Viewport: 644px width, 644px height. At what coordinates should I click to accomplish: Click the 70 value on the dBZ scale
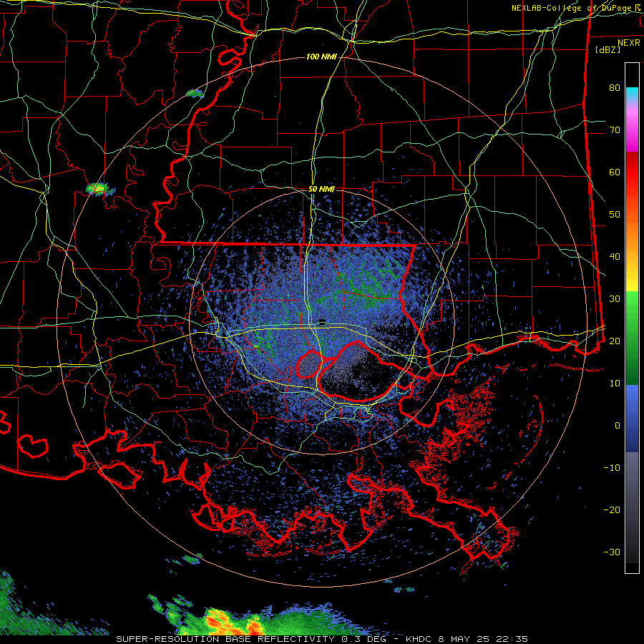point(615,130)
